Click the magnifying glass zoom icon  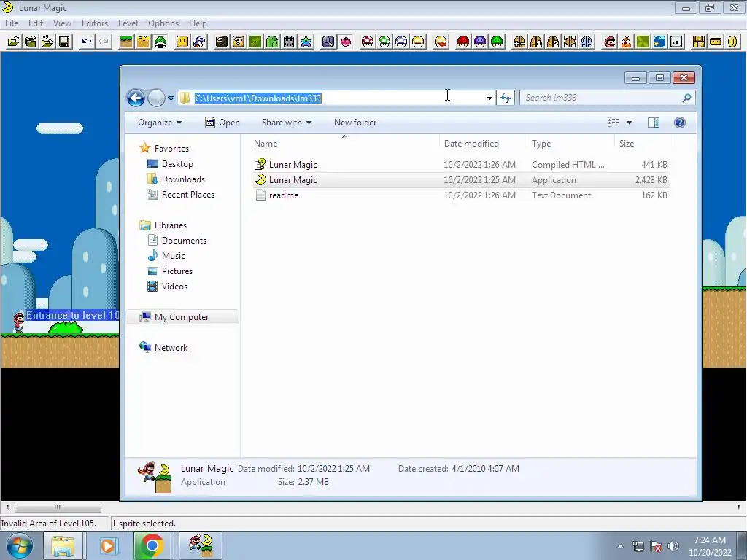[x=328, y=42]
